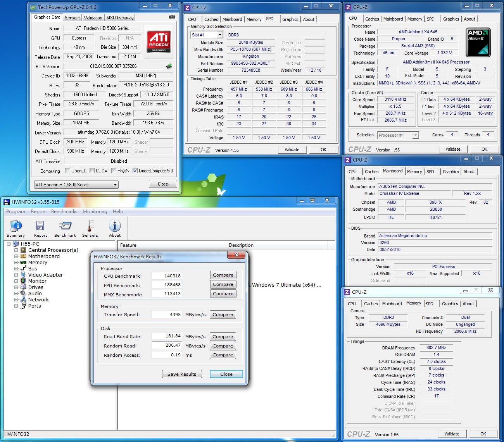
Task: Click the Memory tree icon in HWiNFO32
Action: point(23,262)
